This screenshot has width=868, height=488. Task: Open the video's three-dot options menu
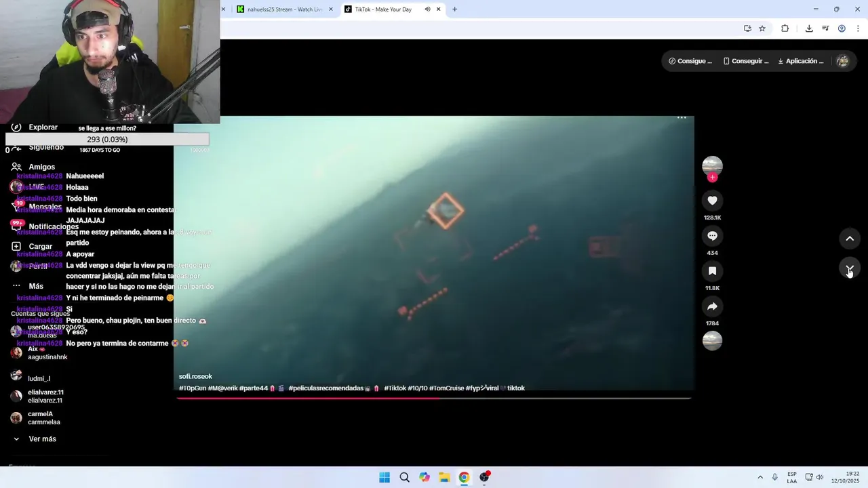pos(682,118)
